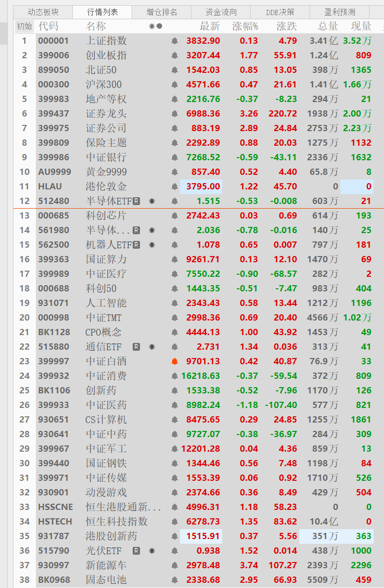
Task: Switch to the 资金流向 tab
Action: 221,12
